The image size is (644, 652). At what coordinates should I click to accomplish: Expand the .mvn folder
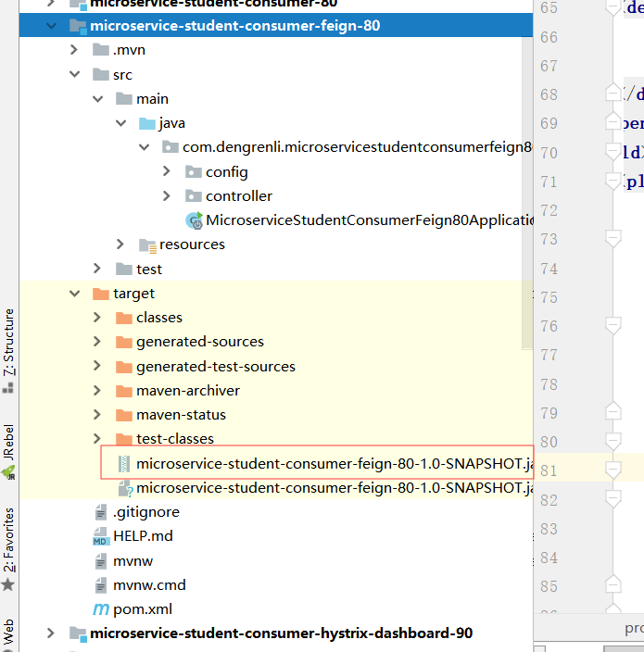(x=74, y=50)
